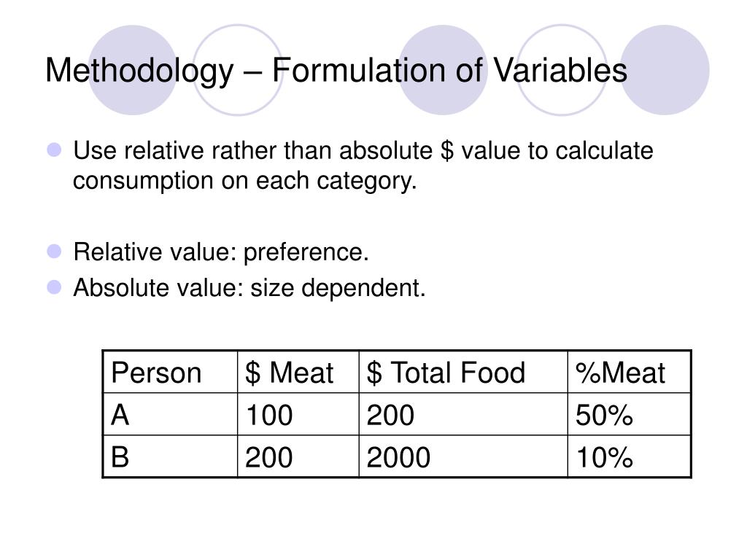Click the bullet 'Absolute value: size dependent.'
747x560 pixels.
point(249,287)
